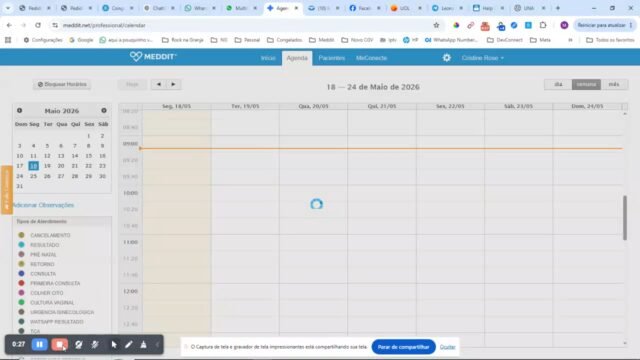640x360 pixels.
Task: Open the tab search dropdown arrow
Action: pos(8,8)
